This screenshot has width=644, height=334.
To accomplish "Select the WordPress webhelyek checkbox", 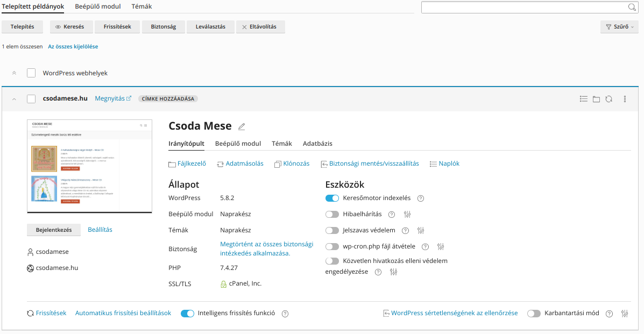I will tap(31, 73).
